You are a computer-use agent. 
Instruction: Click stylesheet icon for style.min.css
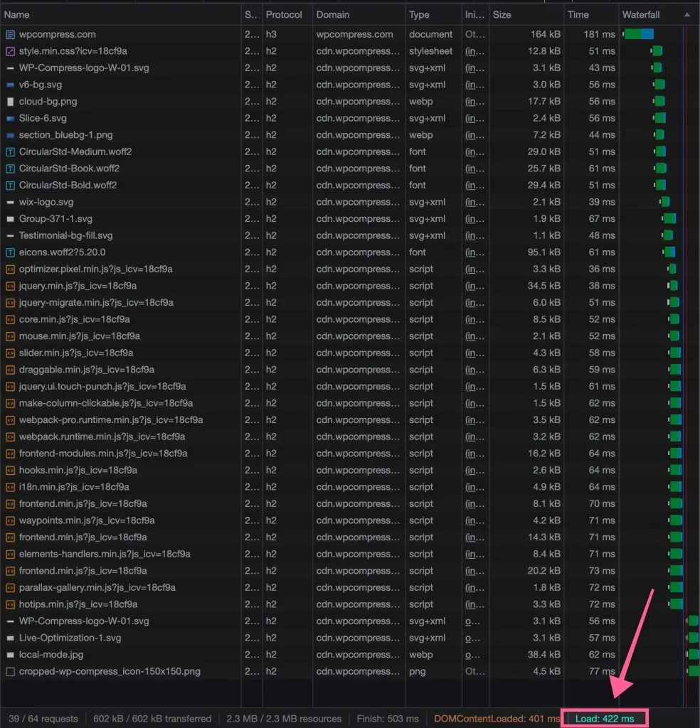pos(10,51)
